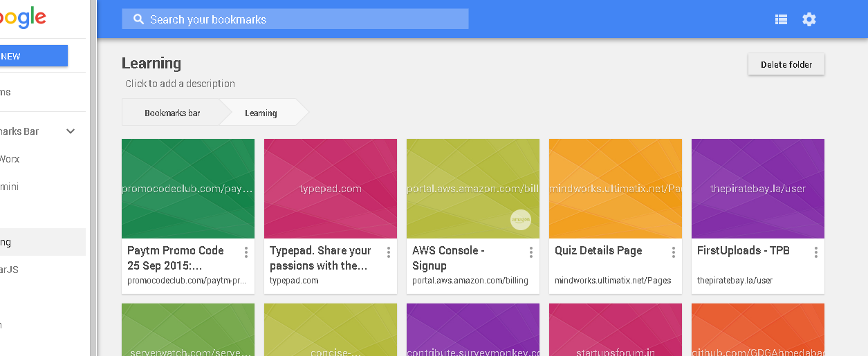Select the Learning breadcrumb
The height and width of the screenshot is (356, 868).
click(x=261, y=113)
